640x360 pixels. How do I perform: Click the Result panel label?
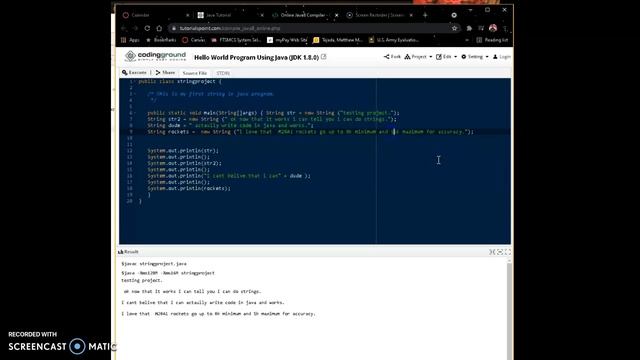coord(128,252)
